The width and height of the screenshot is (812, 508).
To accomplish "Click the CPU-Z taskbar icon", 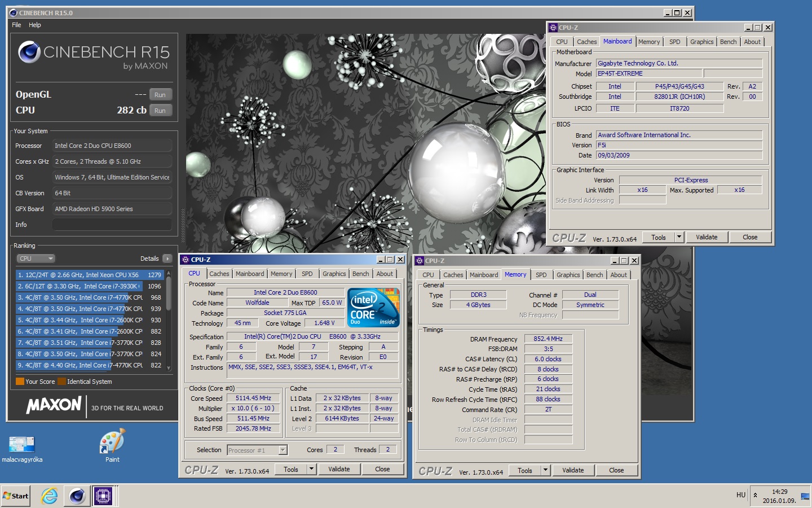I will coord(103,496).
